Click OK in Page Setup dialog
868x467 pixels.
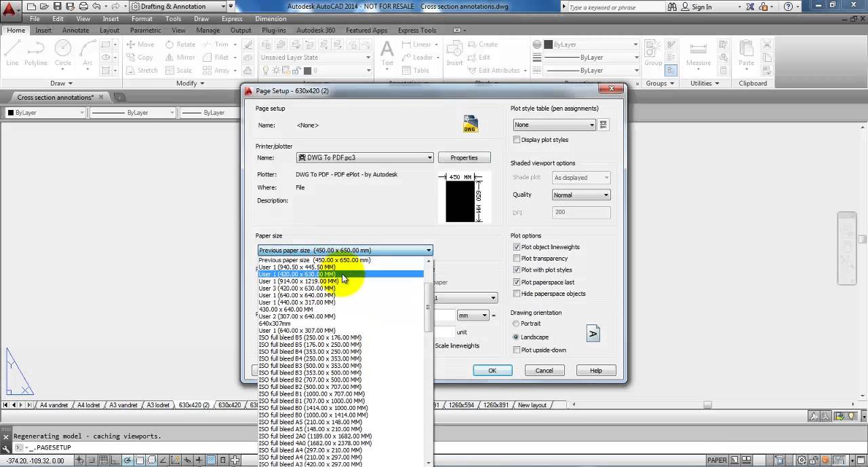tap(492, 371)
